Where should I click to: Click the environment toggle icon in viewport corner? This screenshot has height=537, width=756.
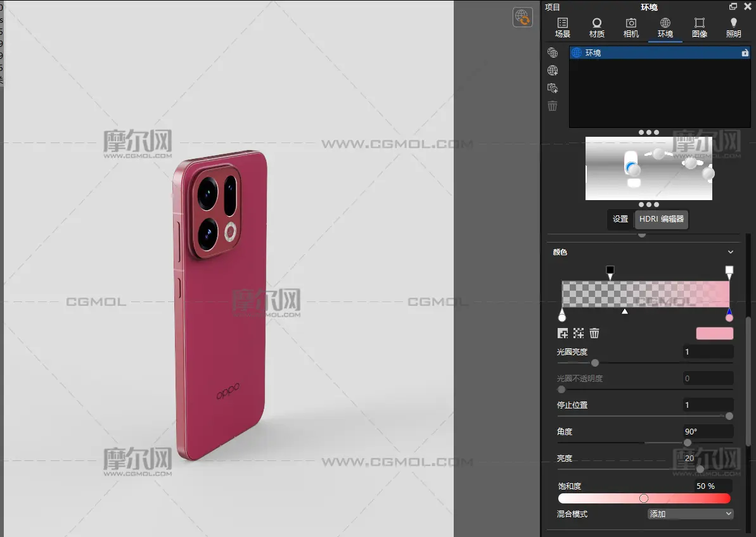point(523,17)
